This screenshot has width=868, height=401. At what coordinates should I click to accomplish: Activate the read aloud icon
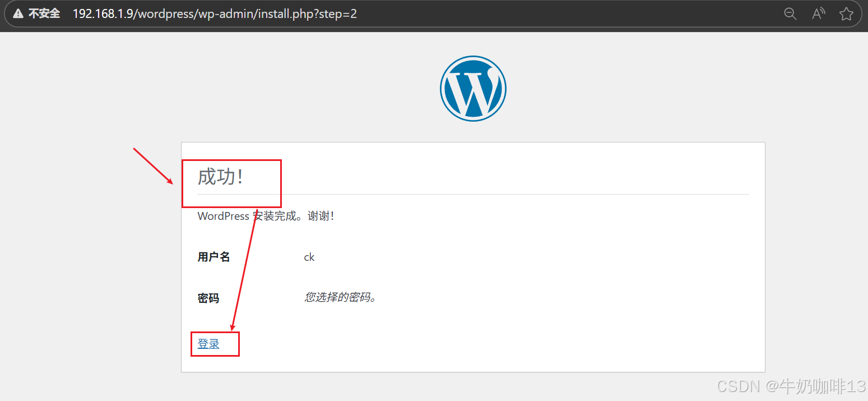click(x=819, y=14)
